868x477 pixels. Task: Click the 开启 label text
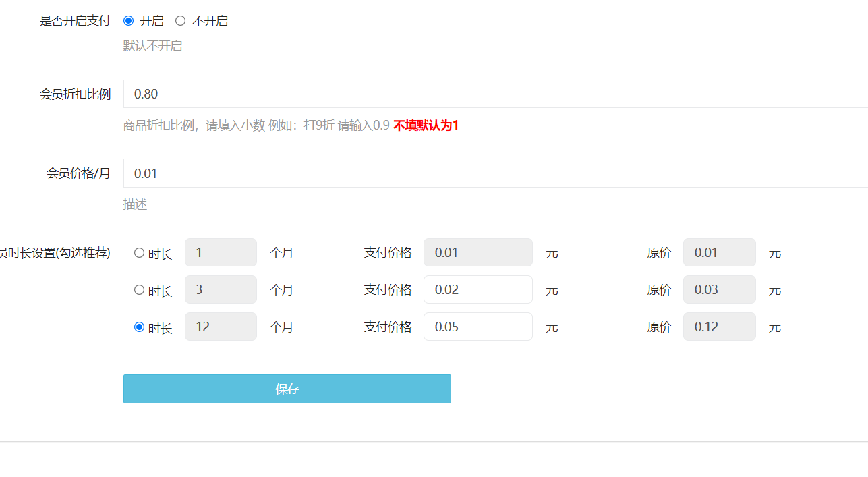pos(152,21)
